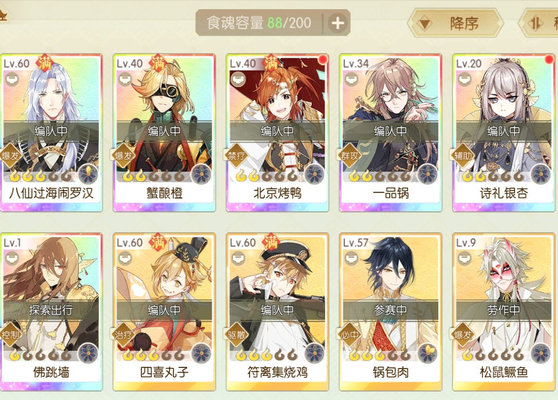
Task: Open the 降序 sort order dropdown
Action: [x=455, y=24]
